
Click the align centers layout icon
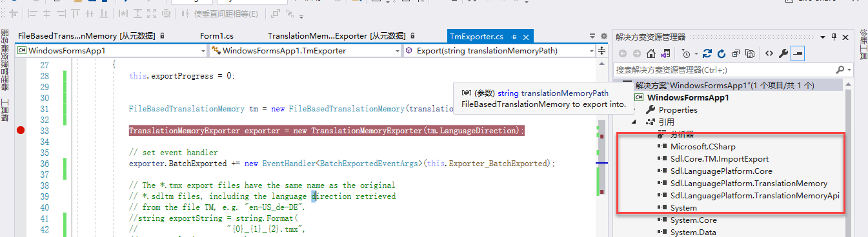(46, 14)
